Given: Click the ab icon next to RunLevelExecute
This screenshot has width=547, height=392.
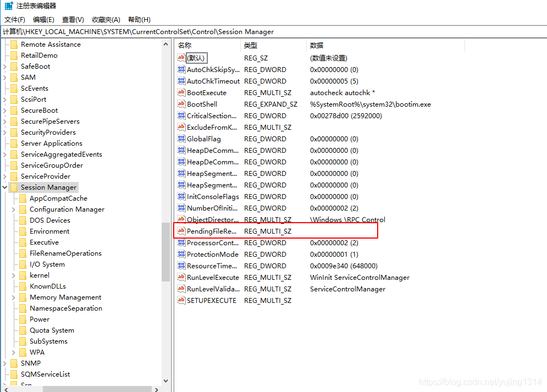Looking at the screenshot, I should [x=181, y=277].
